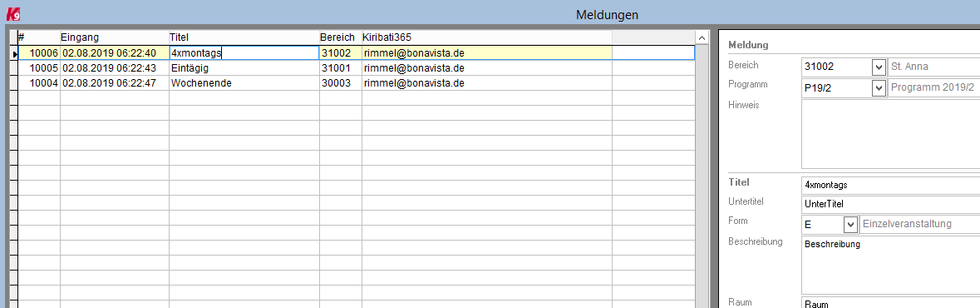Click the Bereich code field 31002 in the panel

point(836,67)
